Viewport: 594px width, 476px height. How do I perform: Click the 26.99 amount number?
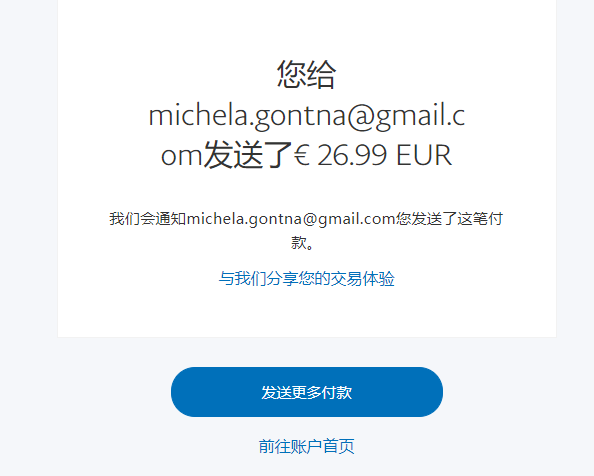(x=352, y=155)
